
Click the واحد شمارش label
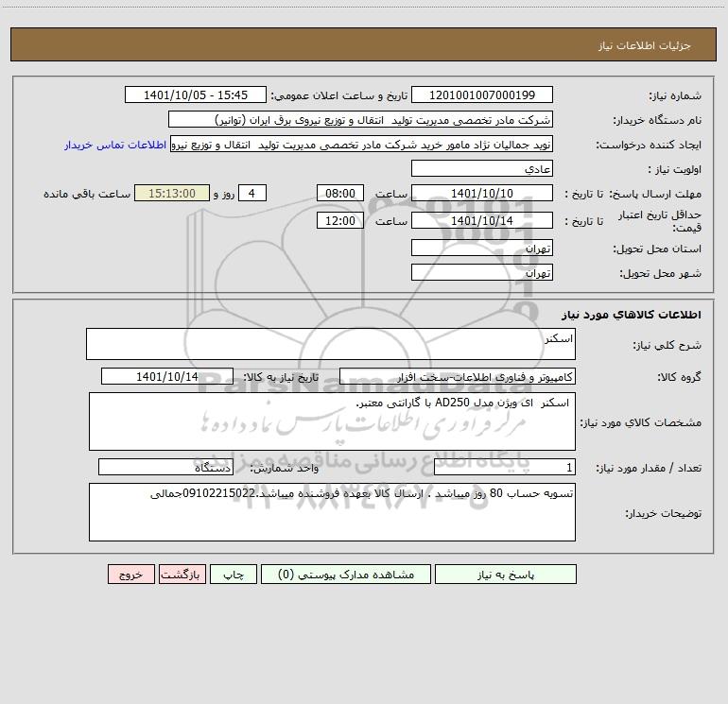click(285, 468)
